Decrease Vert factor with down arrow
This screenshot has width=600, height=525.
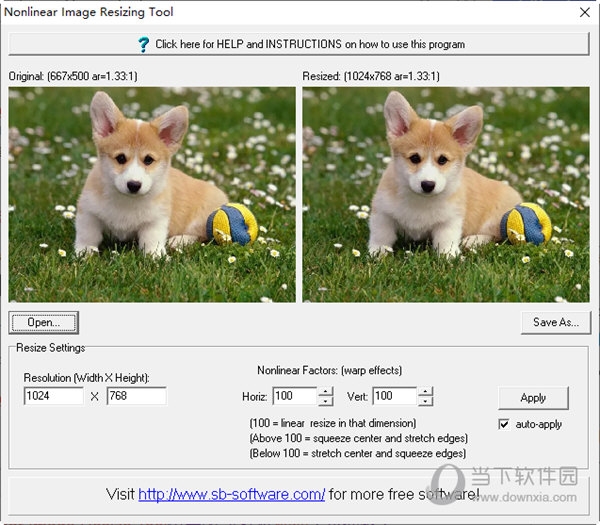point(426,401)
